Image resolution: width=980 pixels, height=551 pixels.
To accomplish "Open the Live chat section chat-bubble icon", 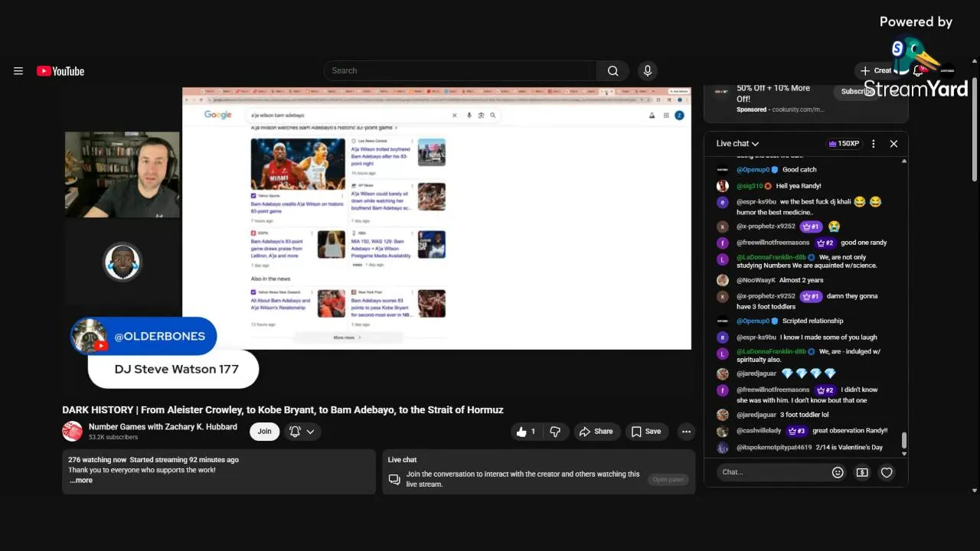I will click(x=394, y=479).
